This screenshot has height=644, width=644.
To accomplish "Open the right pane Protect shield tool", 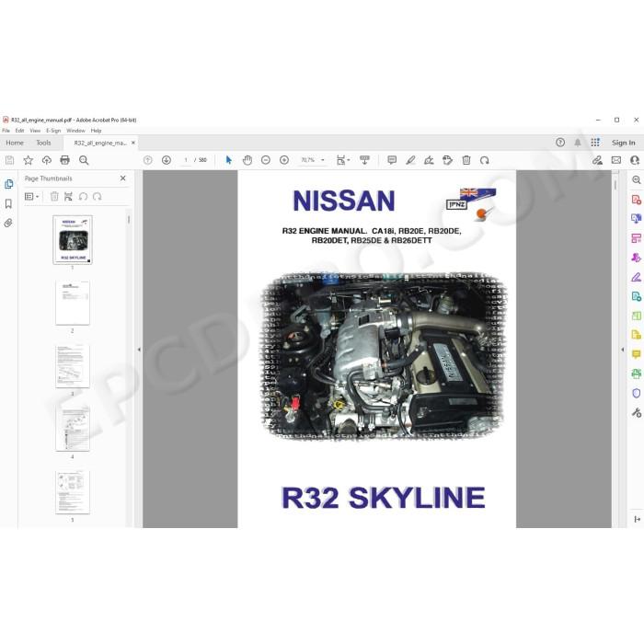I will (637, 394).
